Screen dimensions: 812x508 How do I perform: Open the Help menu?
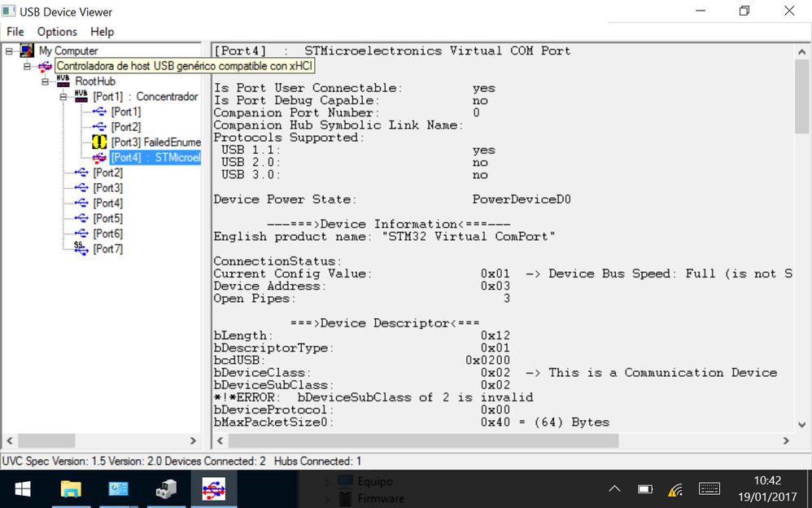click(102, 32)
